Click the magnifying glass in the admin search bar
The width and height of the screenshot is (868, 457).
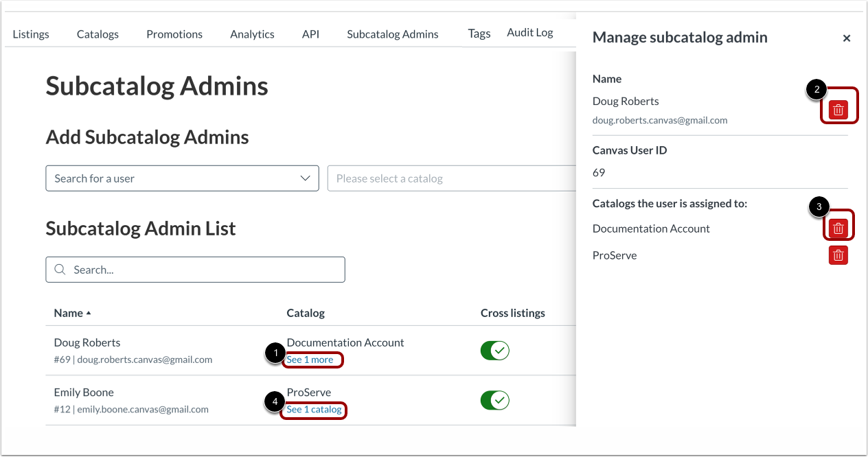pos(59,269)
